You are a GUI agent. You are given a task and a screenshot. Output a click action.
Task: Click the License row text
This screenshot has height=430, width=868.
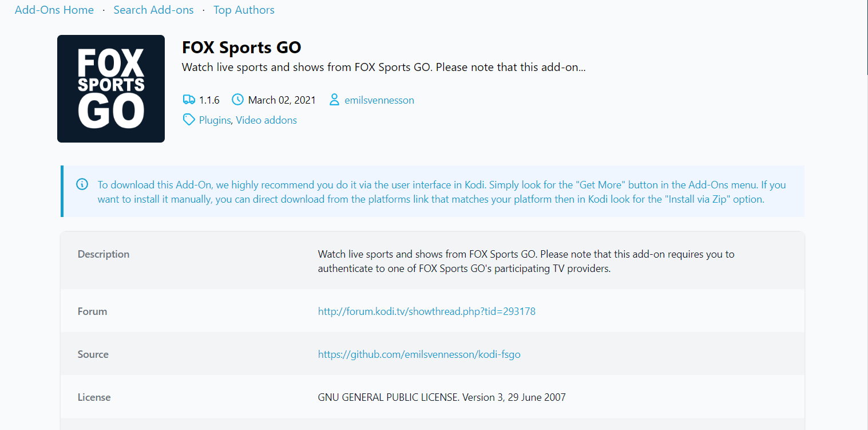tap(442, 397)
